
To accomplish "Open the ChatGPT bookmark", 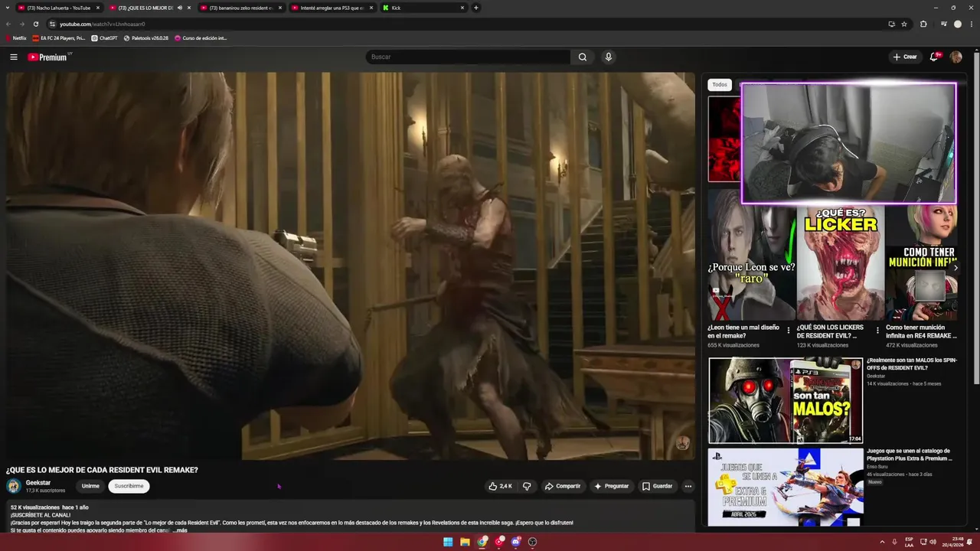I will (x=105, y=37).
